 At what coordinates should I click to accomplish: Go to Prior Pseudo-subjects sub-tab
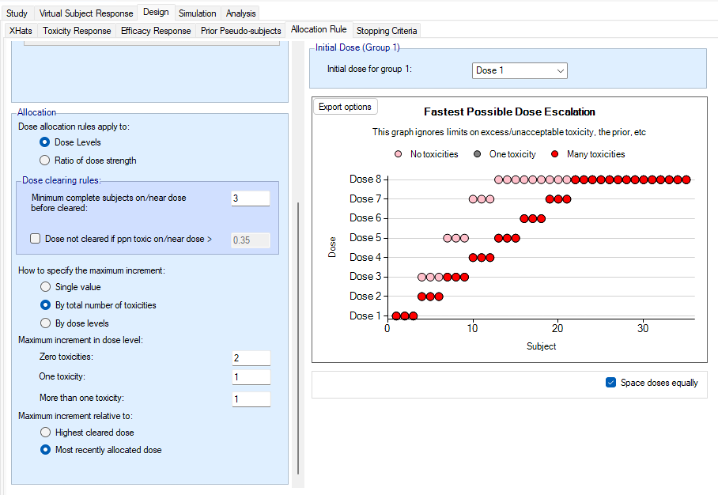[240, 31]
